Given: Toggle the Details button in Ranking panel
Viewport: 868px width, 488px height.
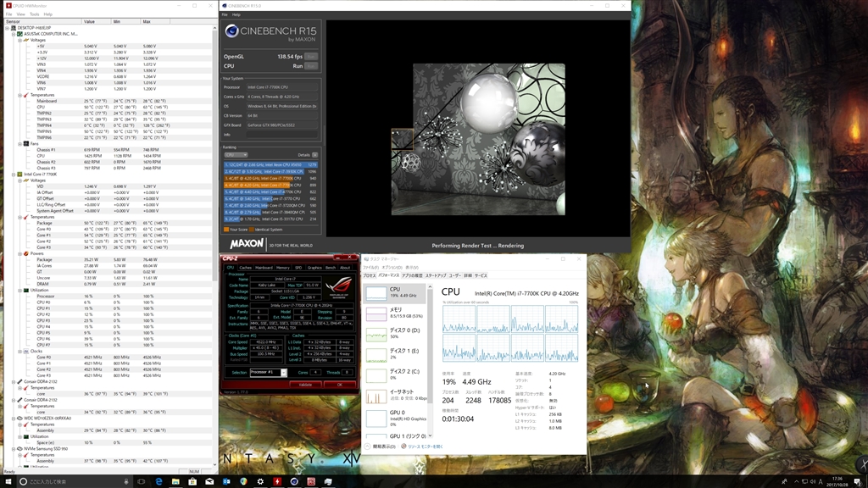Looking at the screenshot, I should tap(314, 155).
